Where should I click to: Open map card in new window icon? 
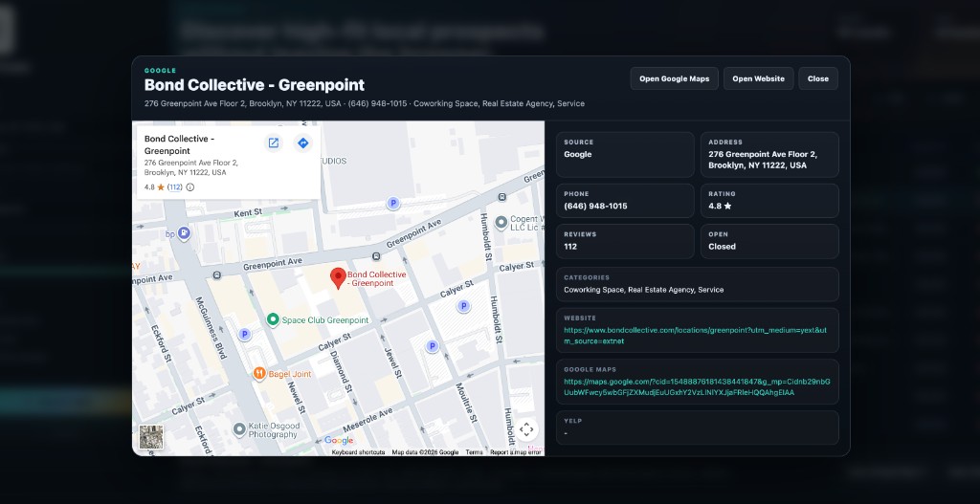click(x=273, y=143)
